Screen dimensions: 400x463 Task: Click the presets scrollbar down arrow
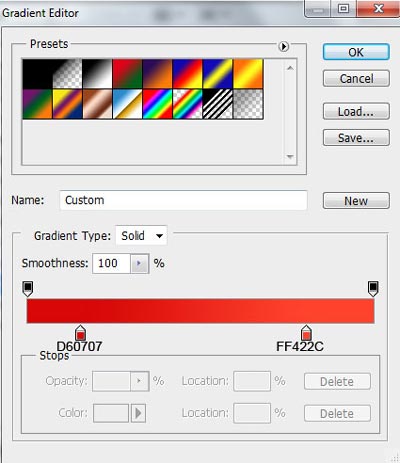290,157
